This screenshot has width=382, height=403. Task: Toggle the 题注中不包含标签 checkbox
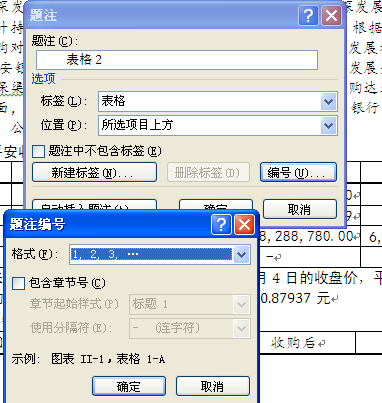tap(38, 151)
